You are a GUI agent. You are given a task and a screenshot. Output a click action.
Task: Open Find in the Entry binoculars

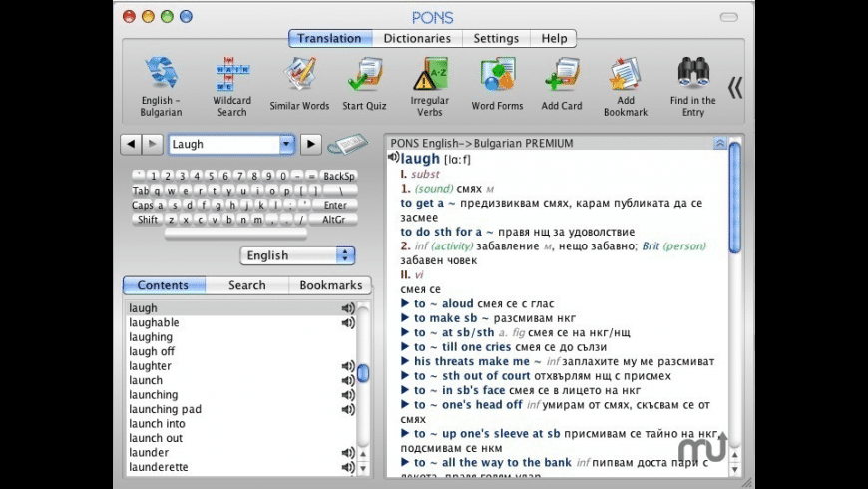[x=692, y=76]
